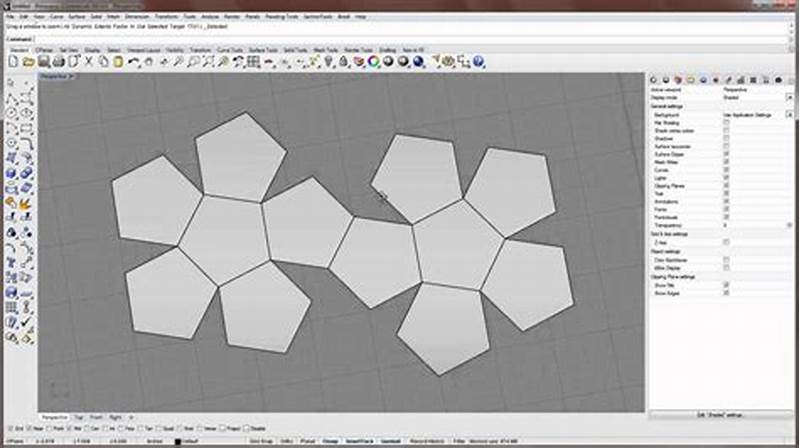Toggle Osnap in status bar
Screen dimensions: 800x448
329,441
